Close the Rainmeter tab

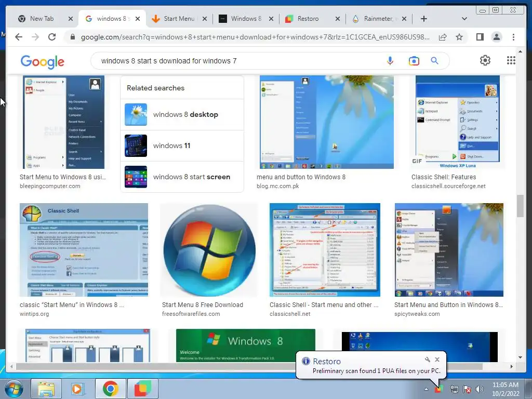pyautogui.click(x=404, y=19)
